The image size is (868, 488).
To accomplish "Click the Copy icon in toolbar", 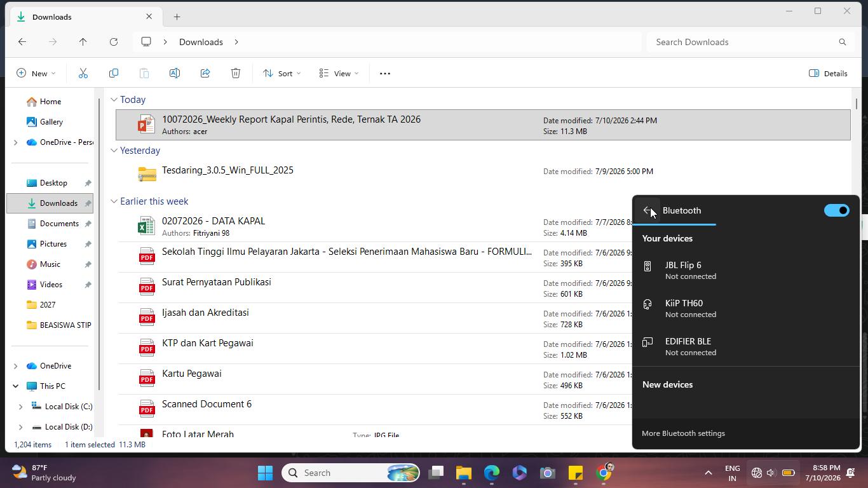I will pyautogui.click(x=114, y=73).
